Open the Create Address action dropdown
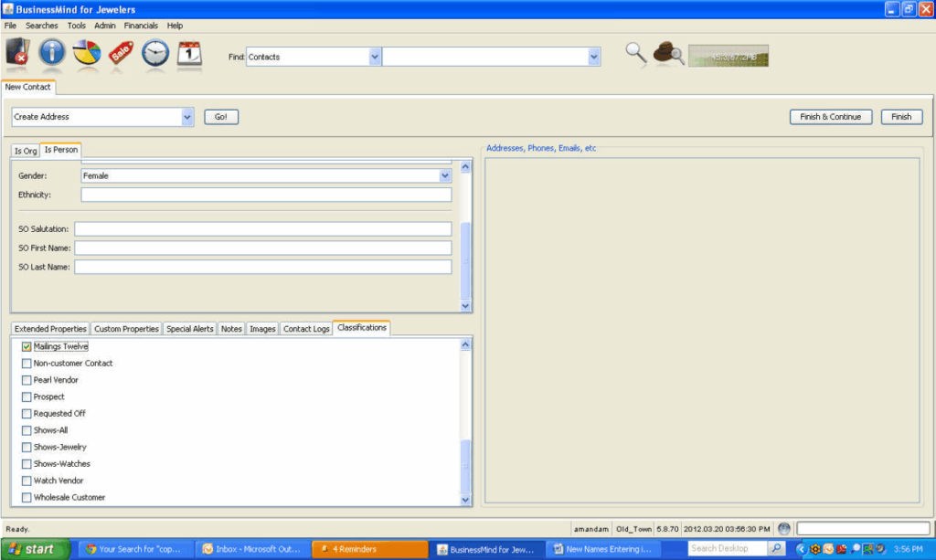936x560 pixels. pos(186,117)
